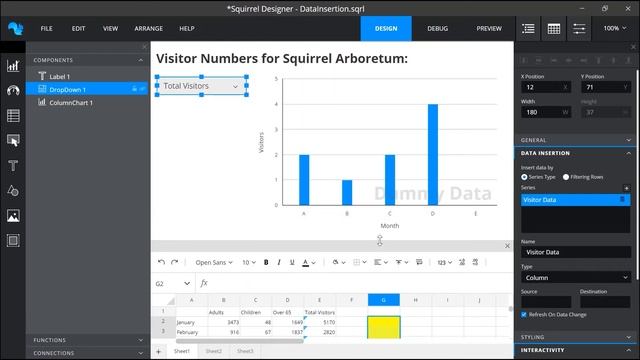
Task: Close the components panel
Action: (x=144, y=47)
